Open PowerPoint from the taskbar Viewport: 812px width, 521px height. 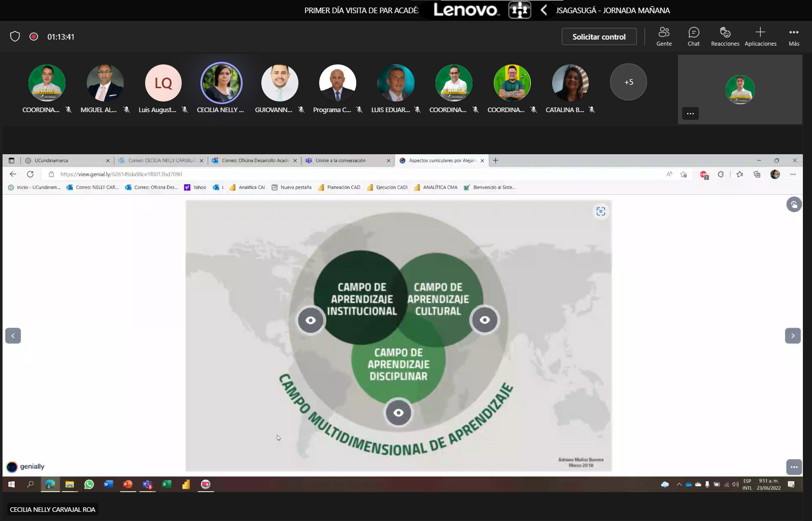pos(127,484)
